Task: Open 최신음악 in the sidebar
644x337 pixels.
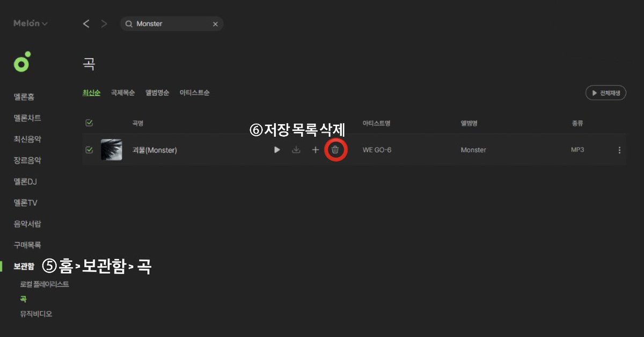Action: (27, 139)
